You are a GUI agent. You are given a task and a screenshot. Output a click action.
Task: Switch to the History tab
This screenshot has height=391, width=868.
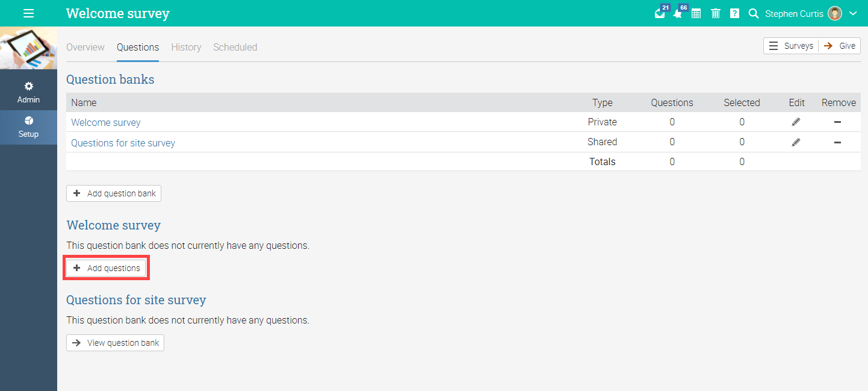(x=186, y=47)
